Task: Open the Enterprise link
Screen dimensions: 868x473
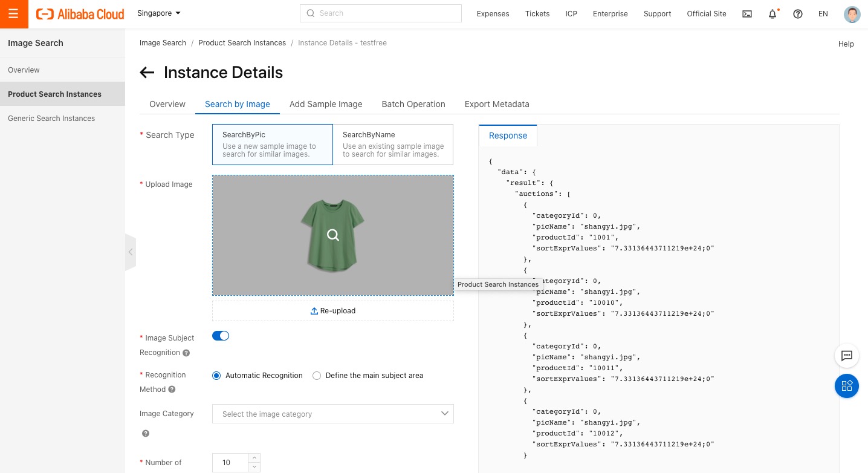Action: pos(610,14)
